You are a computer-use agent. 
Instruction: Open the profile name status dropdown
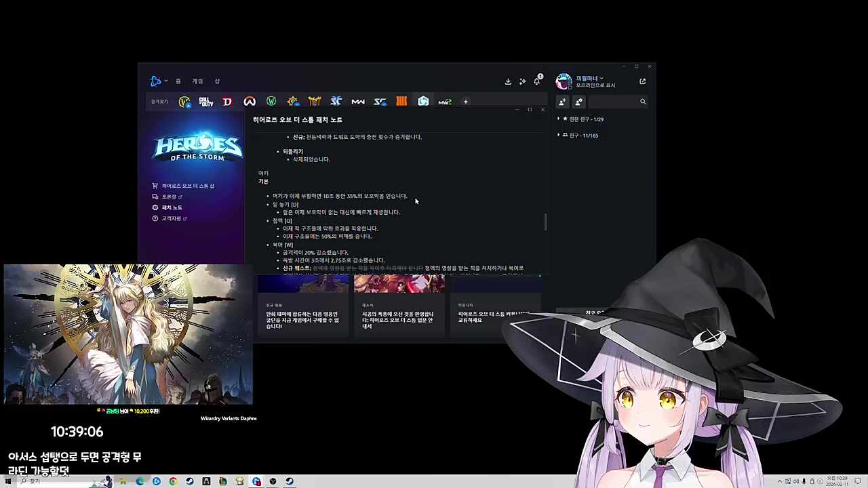pyautogui.click(x=589, y=79)
